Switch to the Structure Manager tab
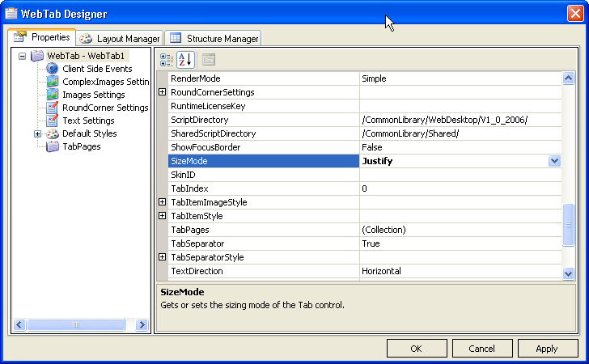This screenshot has width=589, height=364. point(213,38)
